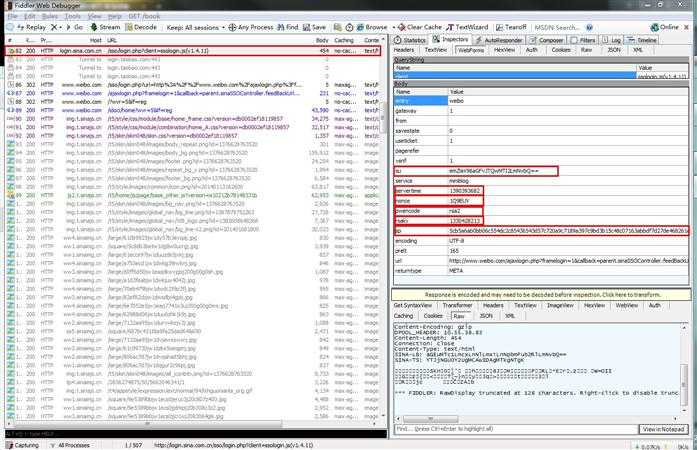The width and height of the screenshot is (697, 450).
Task: Open the Help menu
Action: 115,16
